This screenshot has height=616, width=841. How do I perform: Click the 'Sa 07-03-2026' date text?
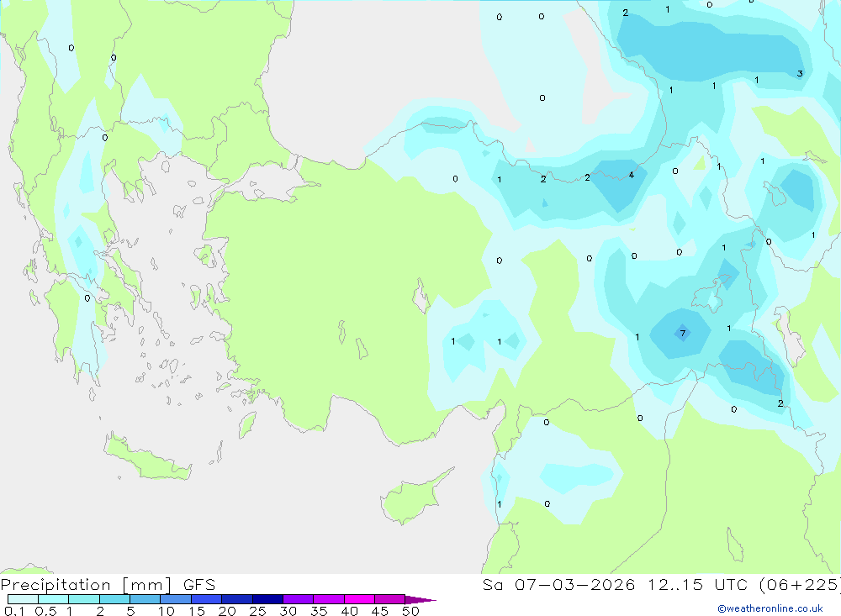point(558,585)
